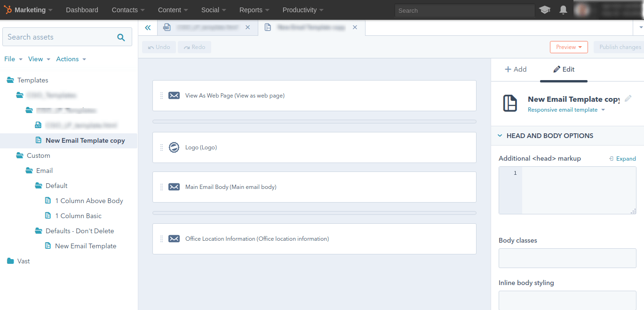
Task: Open the Preview dropdown arrow
Action: coord(581,47)
